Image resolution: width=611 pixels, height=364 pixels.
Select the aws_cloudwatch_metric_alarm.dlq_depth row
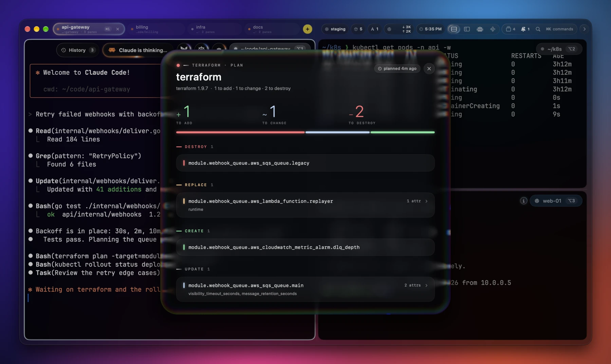305,247
